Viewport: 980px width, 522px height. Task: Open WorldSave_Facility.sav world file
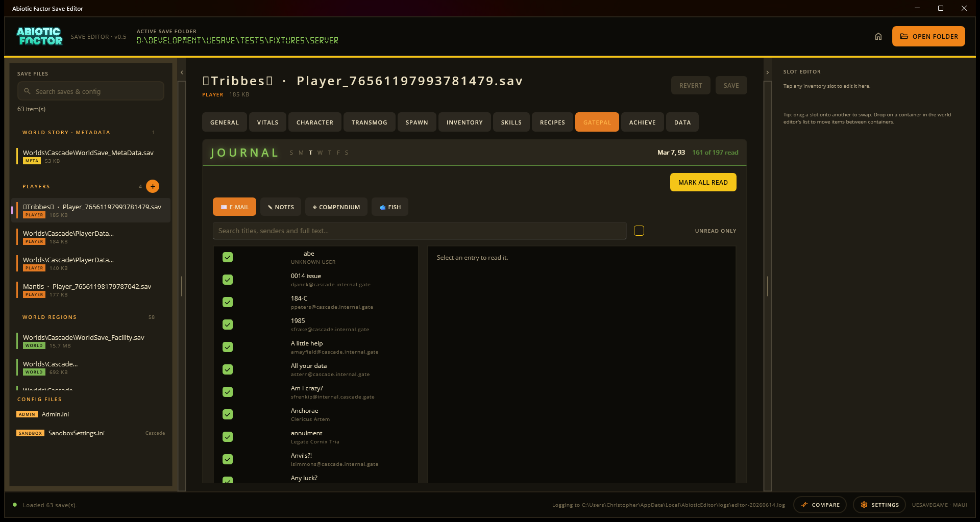pos(91,341)
